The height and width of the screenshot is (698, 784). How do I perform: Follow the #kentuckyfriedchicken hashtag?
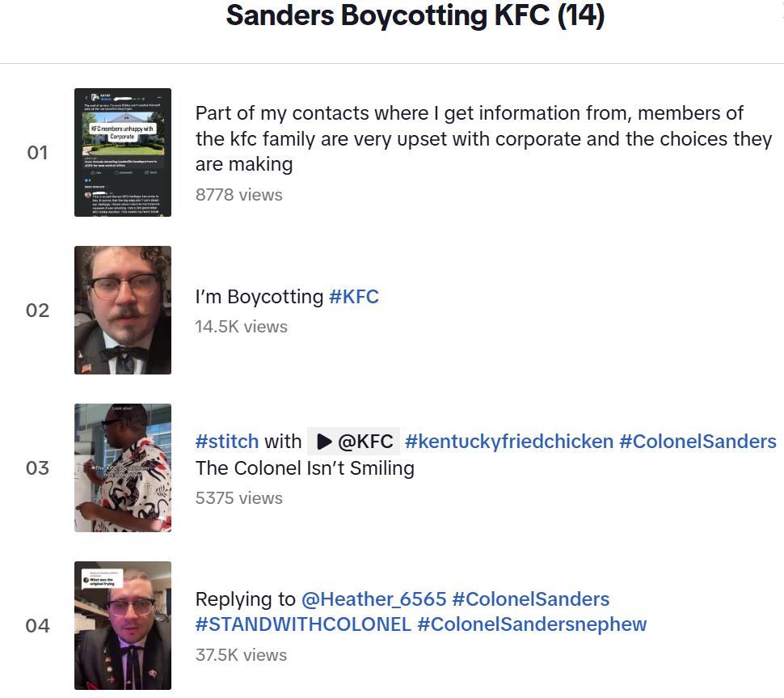pos(509,442)
